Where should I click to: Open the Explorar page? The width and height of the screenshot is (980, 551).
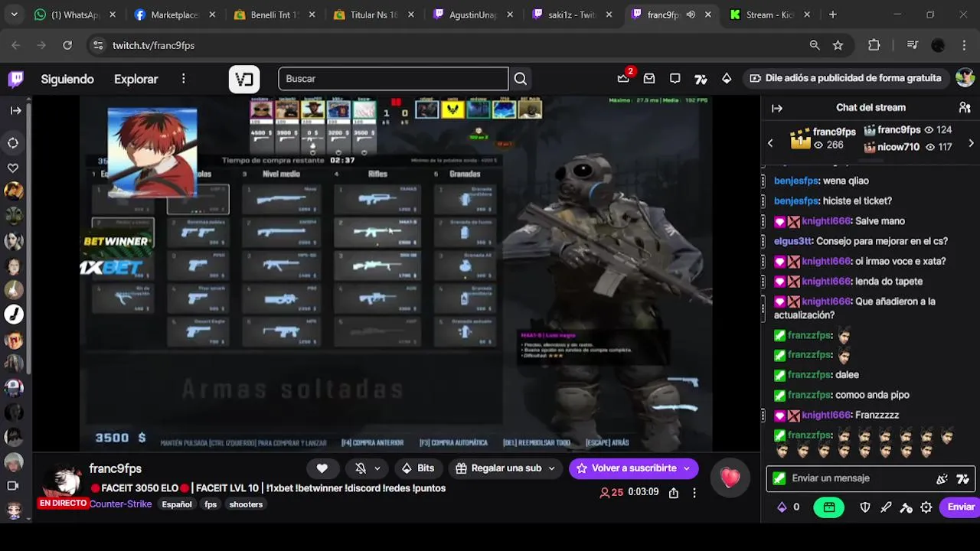click(136, 79)
